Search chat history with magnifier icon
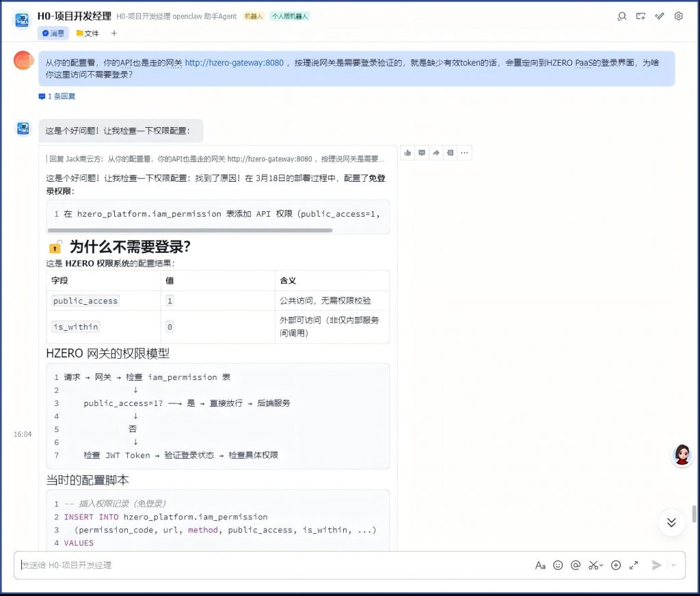This screenshot has width=700, height=596. coord(621,16)
